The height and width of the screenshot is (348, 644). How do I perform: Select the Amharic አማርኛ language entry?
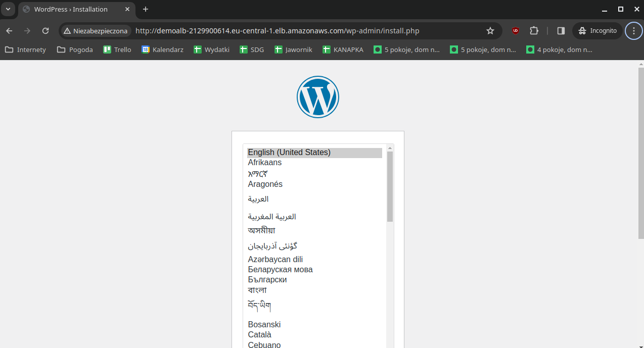[x=314, y=174]
